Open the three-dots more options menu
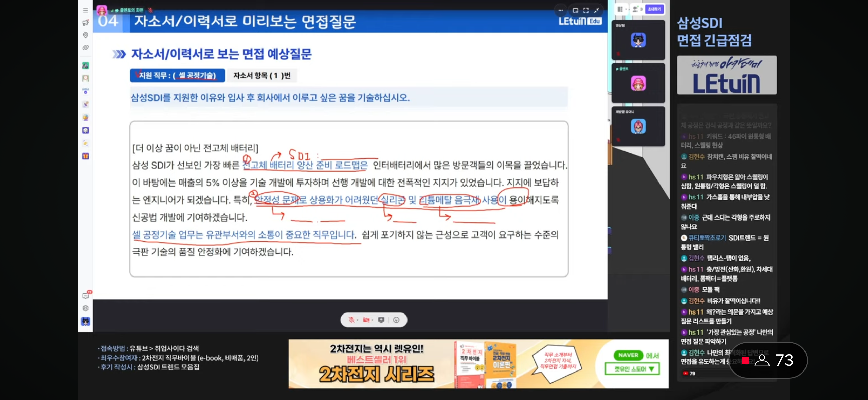The image size is (868, 400). 561,11
